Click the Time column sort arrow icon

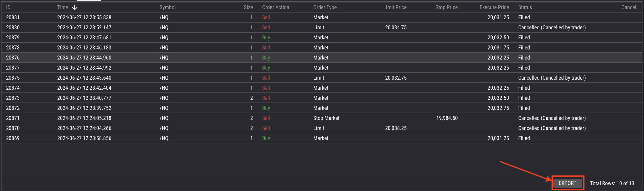coord(74,7)
